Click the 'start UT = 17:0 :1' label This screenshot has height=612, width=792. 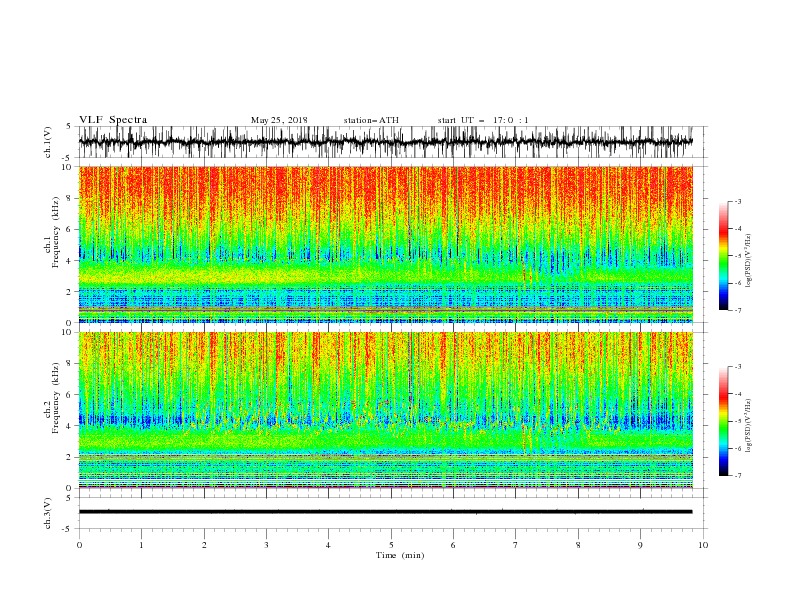tap(483, 120)
